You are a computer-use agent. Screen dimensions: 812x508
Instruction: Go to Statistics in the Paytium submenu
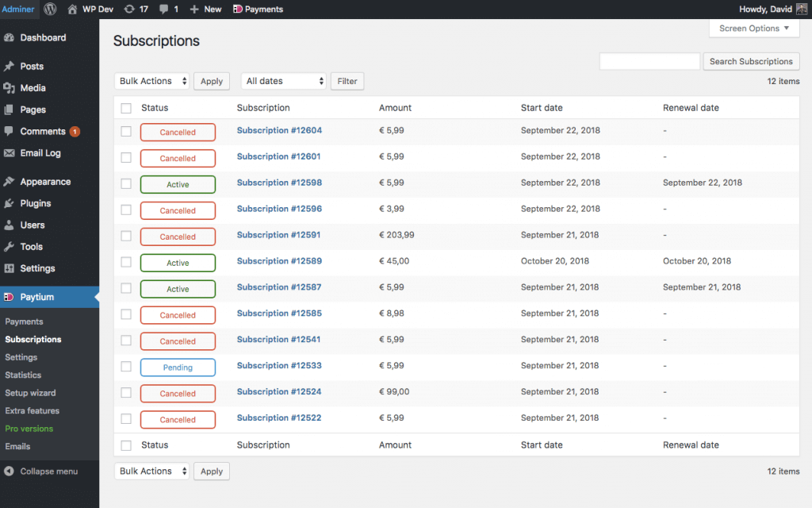pyautogui.click(x=23, y=375)
